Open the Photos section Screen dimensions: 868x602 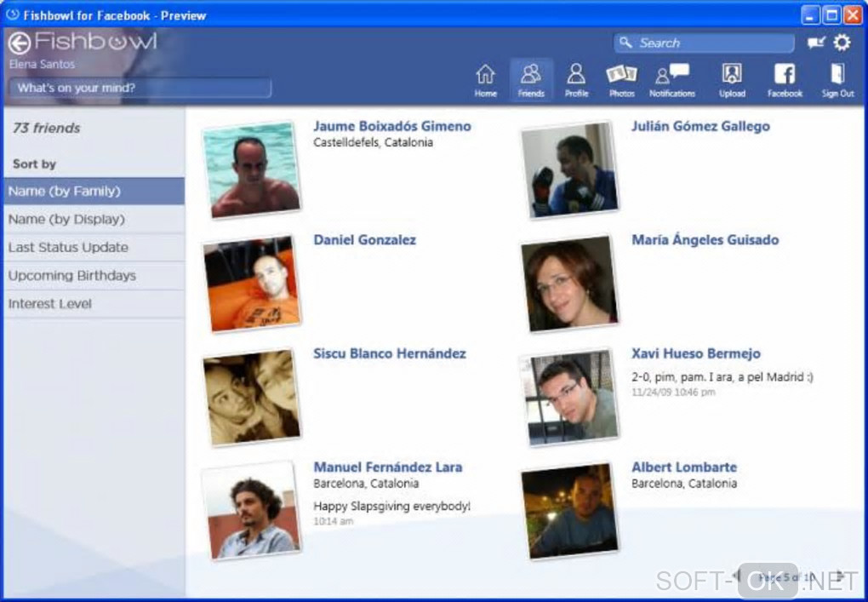(x=622, y=80)
